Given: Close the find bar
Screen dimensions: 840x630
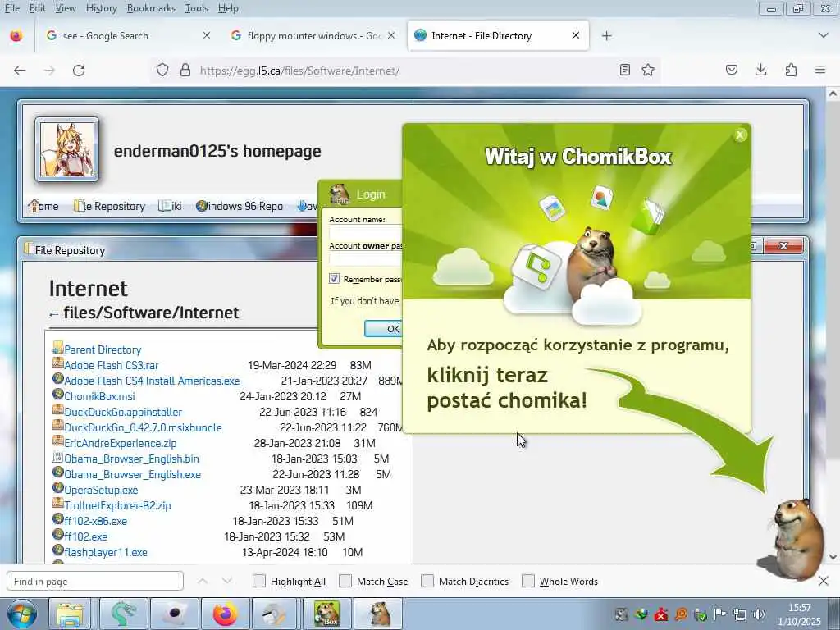Looking at the screenshot, I should [x=824, y=581].
